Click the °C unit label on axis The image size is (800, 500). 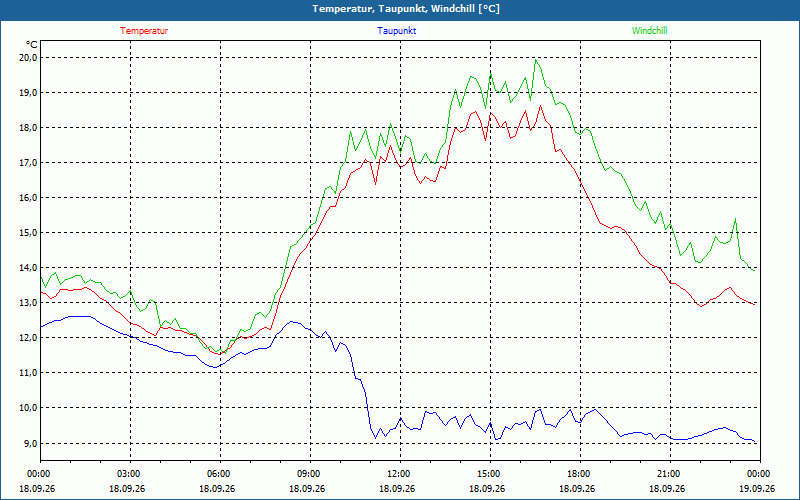point(32,45)
